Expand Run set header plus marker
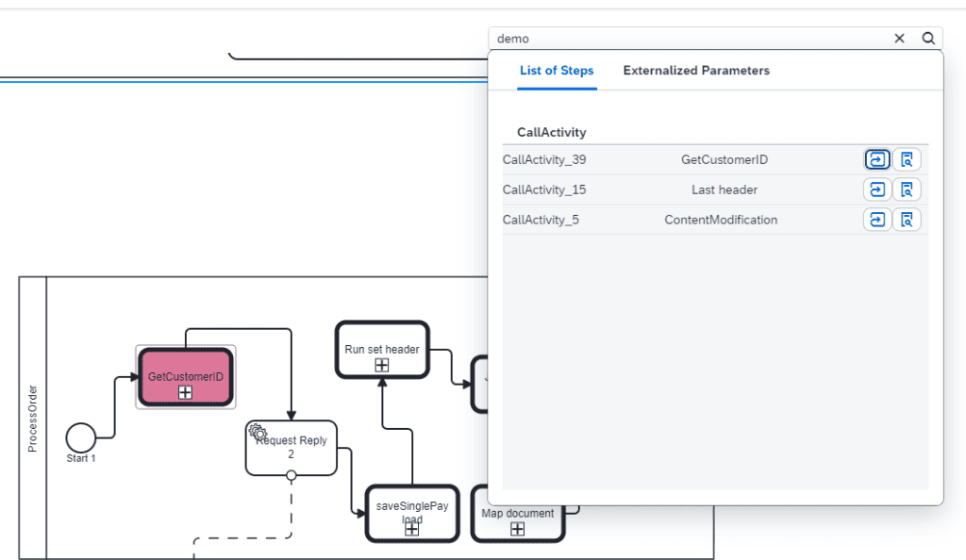 (381, 366)
